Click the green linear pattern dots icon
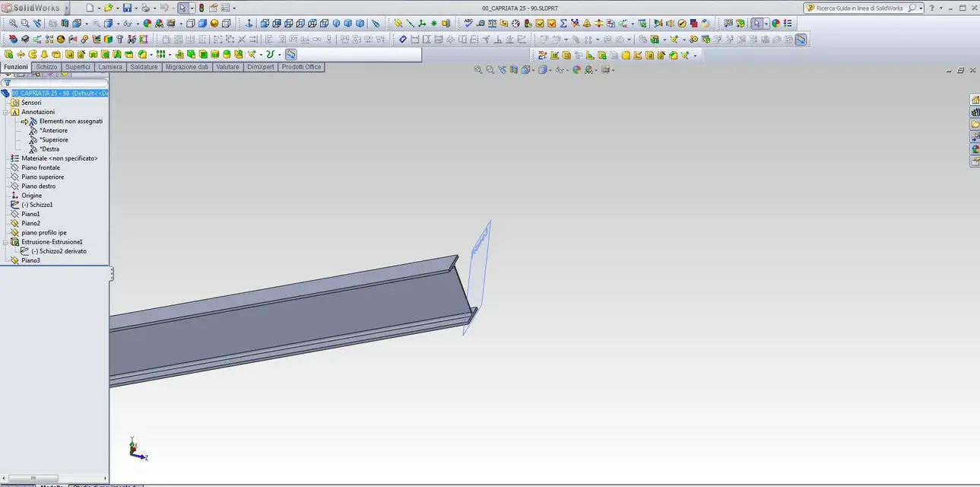Viewport: 980px width, 487px height. pyautogui.click(x=160, y=54)
